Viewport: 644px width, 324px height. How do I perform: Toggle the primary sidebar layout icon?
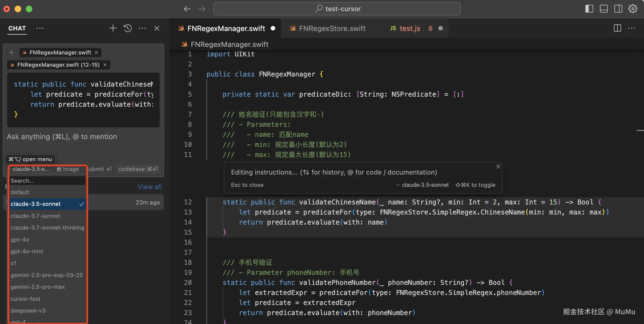pos(589,9)
